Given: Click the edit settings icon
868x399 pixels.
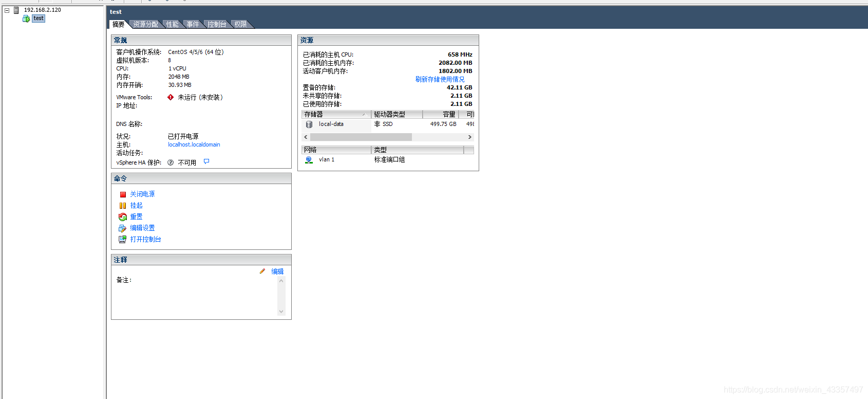Looking at the screenshot, I should [x=123, y=228].
